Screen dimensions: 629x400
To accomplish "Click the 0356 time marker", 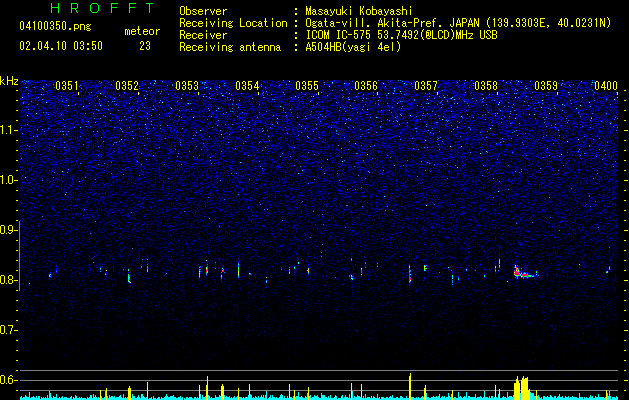I will [x=366, y=86].
